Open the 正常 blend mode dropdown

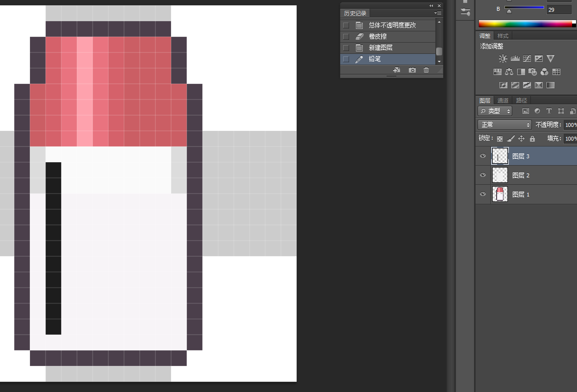[504, 124]
